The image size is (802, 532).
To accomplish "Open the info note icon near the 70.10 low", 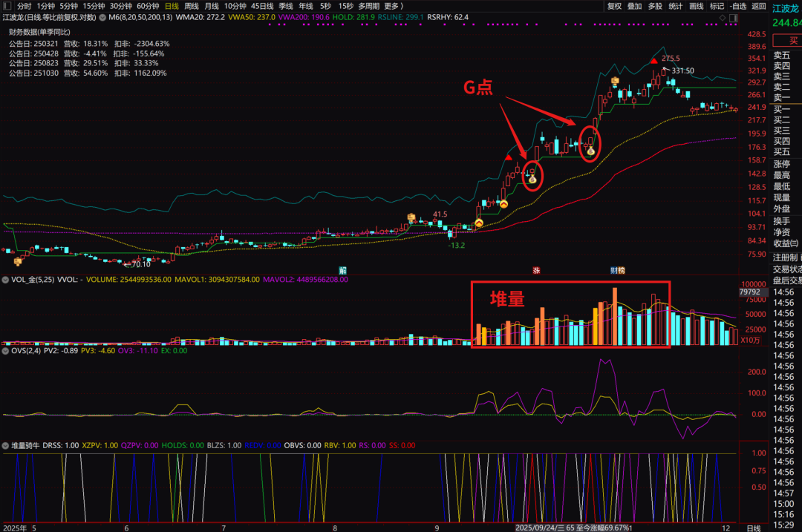I will point(18,262).
